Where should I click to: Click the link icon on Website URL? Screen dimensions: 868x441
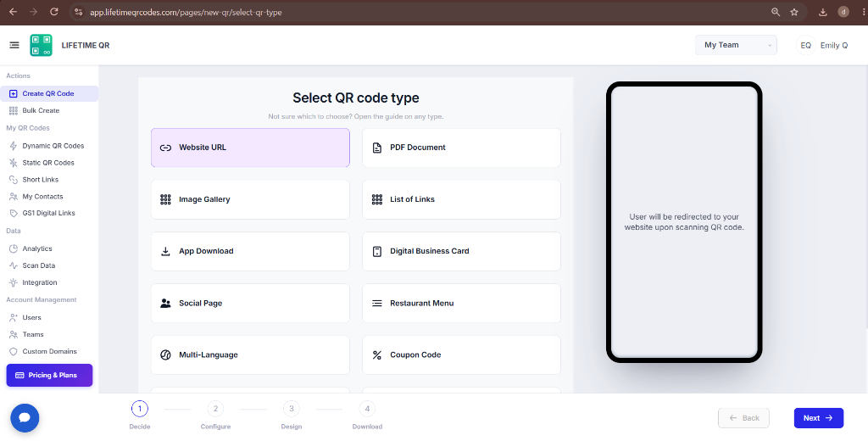coord(165,148)
